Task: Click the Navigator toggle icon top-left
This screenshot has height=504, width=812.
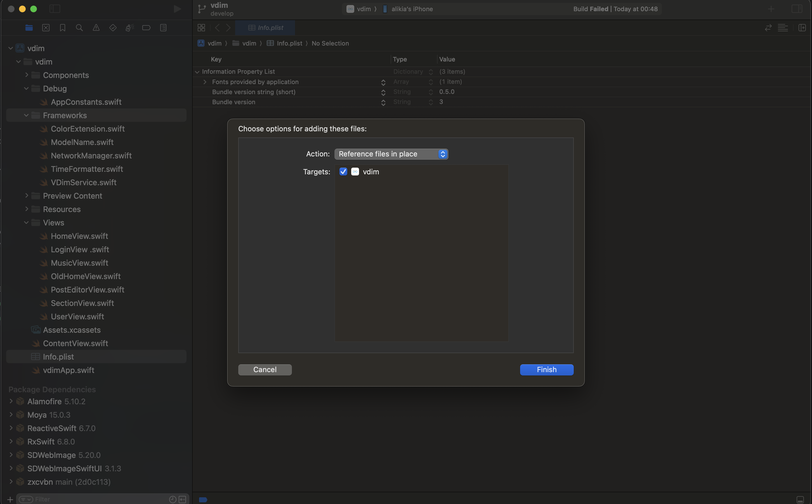Action: [54, 9]
